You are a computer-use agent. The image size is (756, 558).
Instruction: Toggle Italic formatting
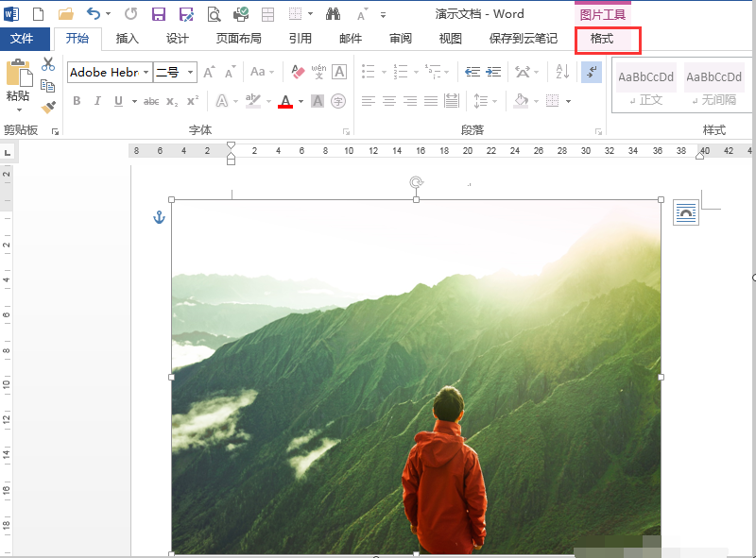tap(97, 101)
